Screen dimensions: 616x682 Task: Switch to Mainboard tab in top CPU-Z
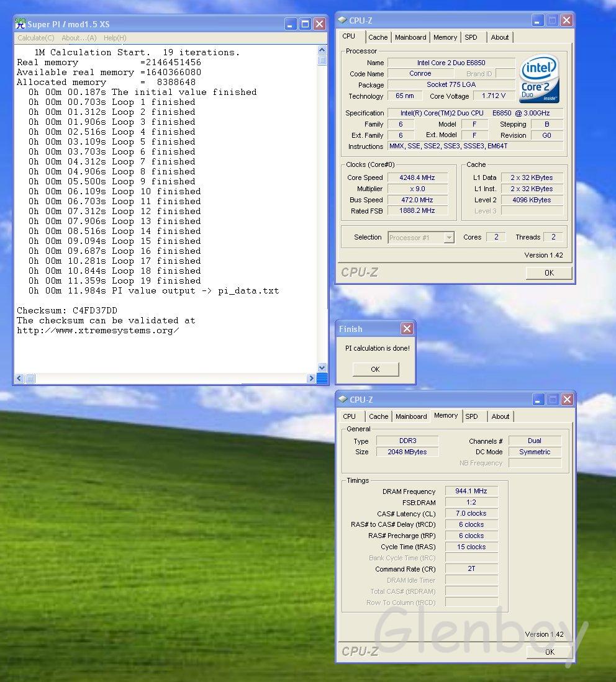(x=410, y=37)
